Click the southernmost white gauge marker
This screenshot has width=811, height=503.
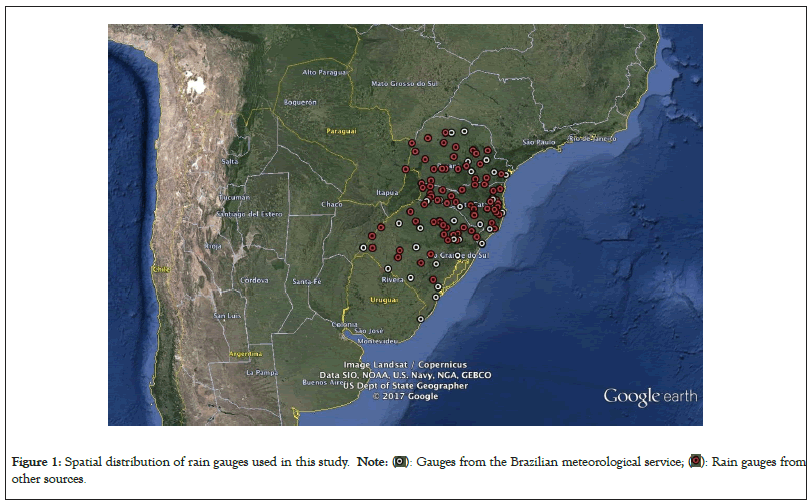coord(420,318)
